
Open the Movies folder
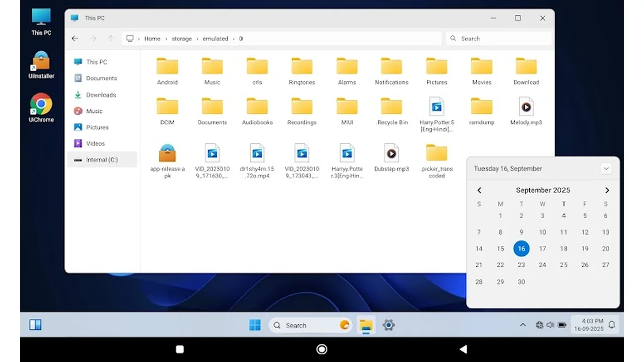tap(481, 71)
